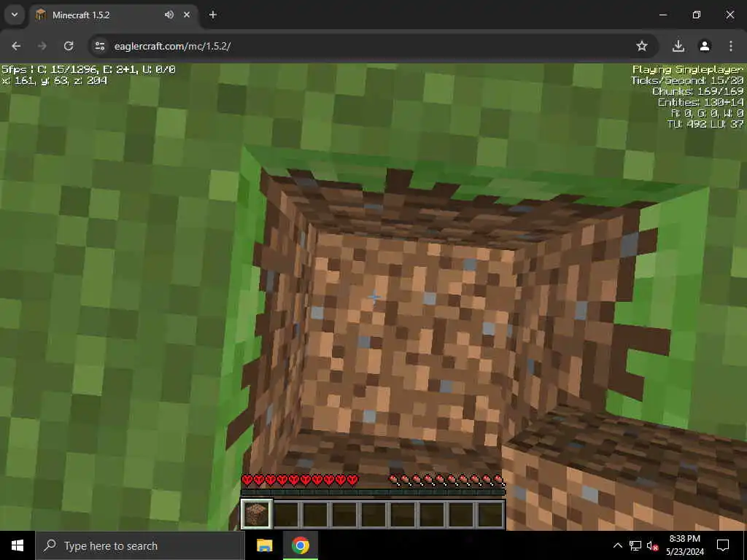Click the Chrome taskbar icon
The height and width of the screenshot is (560, 747).
tap(300, 545)
